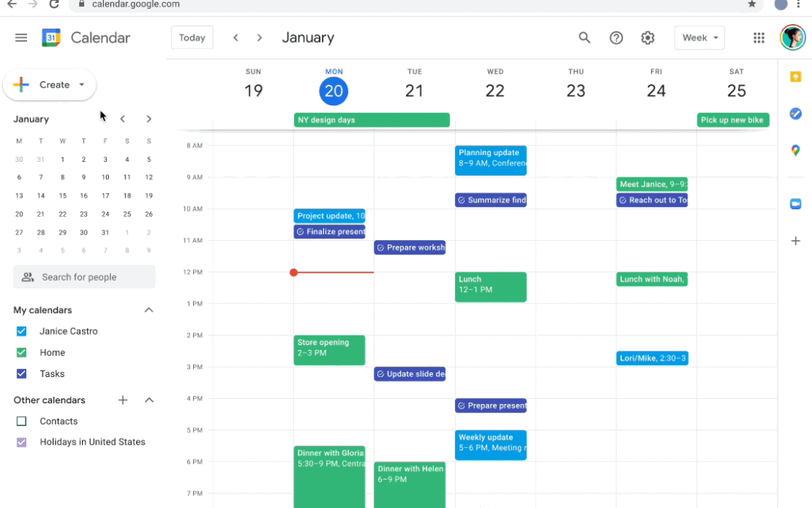This screenshot has width=812, height=508.
Task: Click the Search for people field
Action: tap(84, 277)
